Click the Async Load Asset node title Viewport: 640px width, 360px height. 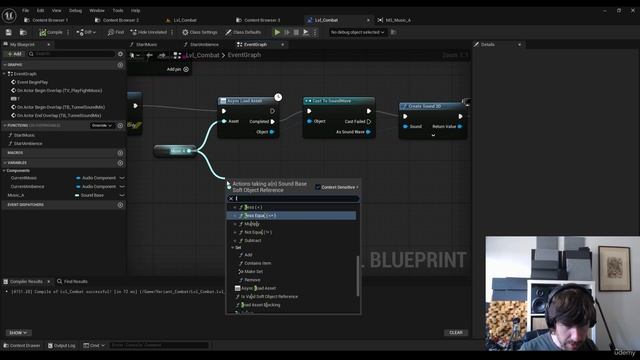[244, 101]
